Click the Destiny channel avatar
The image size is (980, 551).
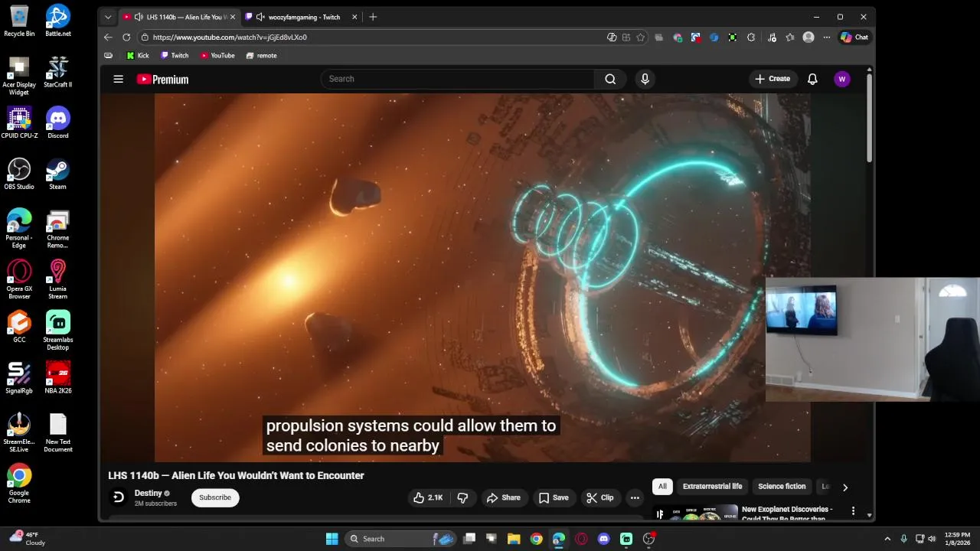(x=118, y=497)
